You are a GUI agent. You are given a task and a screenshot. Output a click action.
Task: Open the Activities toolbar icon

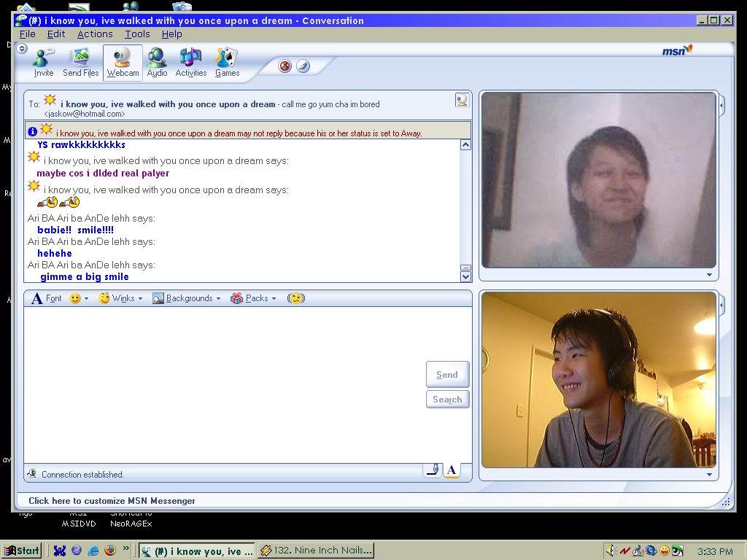[x=190, y=63]
